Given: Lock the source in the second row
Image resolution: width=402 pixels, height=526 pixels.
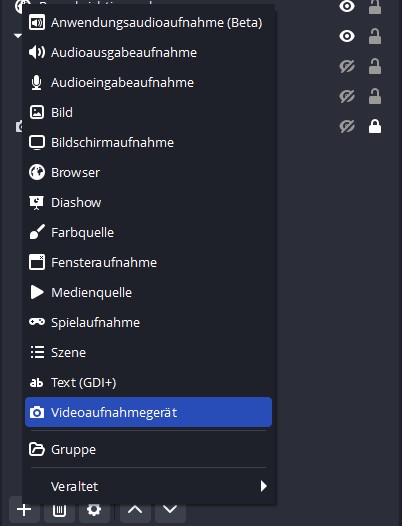Looking at the screenshot, I should point(375,36).
